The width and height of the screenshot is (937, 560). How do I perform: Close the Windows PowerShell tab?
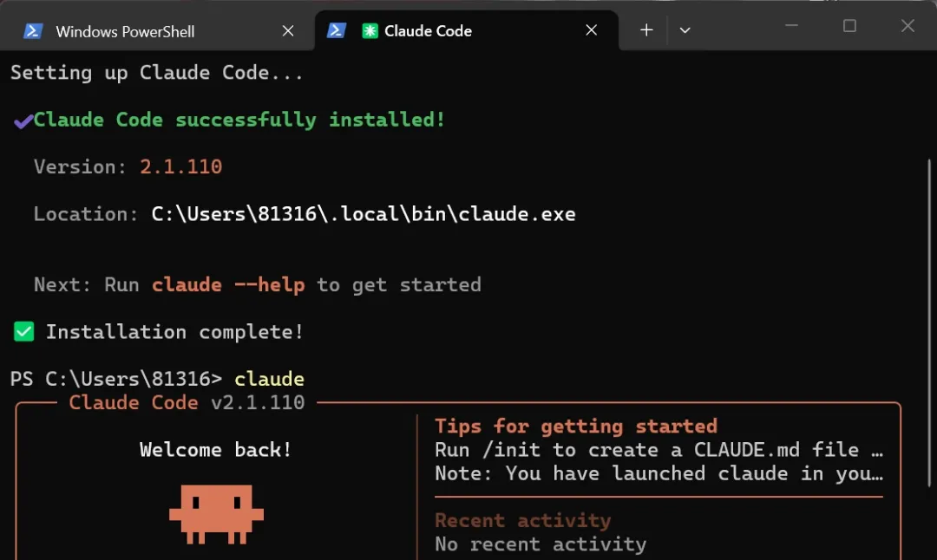pyautogui.click(x=288, y=30)
